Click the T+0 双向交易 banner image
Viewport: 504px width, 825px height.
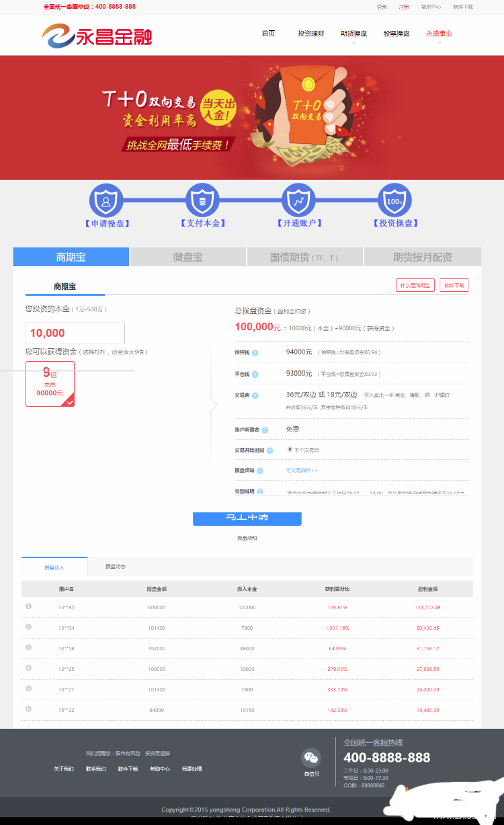coord(252,118)
